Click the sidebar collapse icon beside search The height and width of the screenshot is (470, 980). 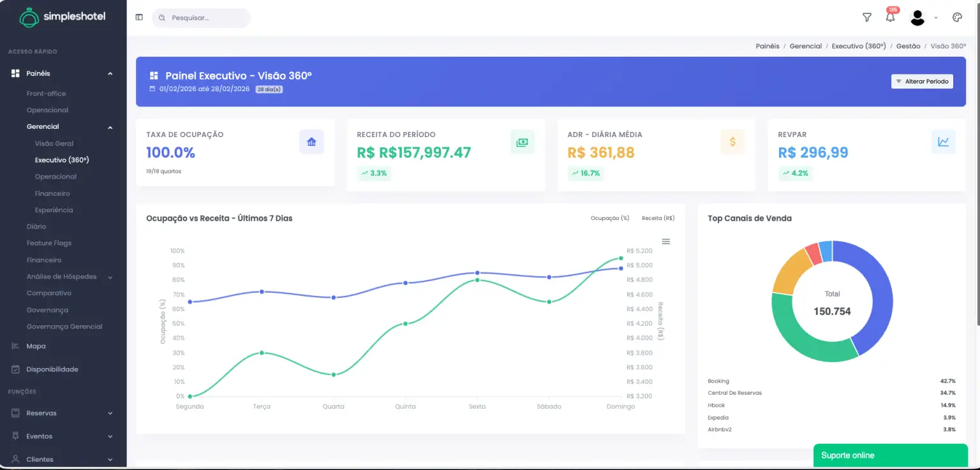point(138,17)
